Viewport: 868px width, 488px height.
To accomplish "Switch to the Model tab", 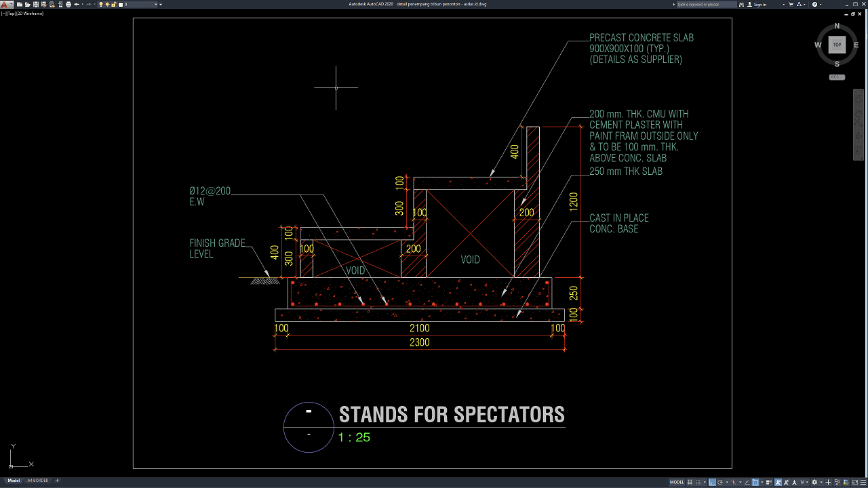I will (14, 481).
